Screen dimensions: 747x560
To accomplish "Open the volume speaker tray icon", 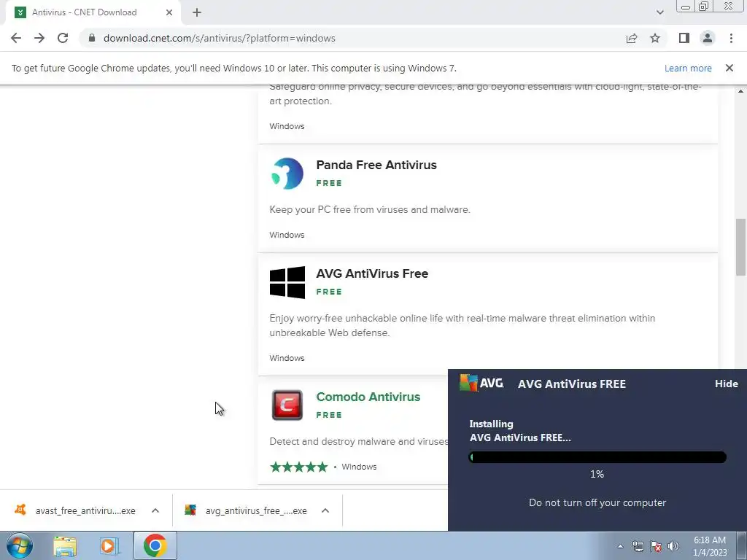I will pyautogui.click(x=673, y=546).
